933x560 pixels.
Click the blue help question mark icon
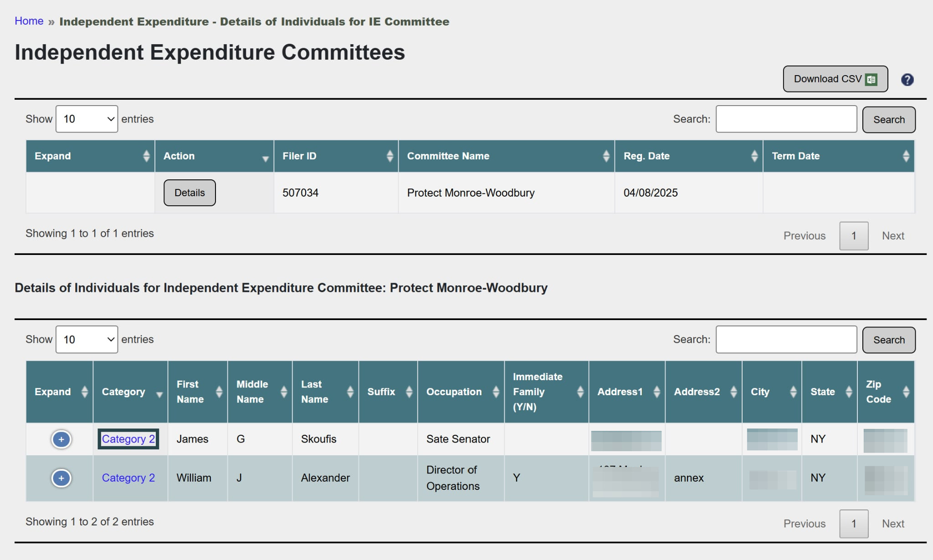pyautogui.click(x=907, y=80)
